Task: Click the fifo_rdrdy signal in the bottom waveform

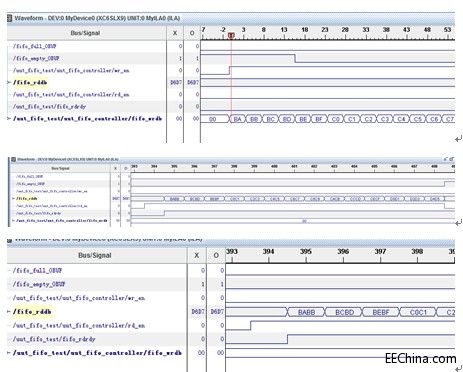Action: point(54,339)
